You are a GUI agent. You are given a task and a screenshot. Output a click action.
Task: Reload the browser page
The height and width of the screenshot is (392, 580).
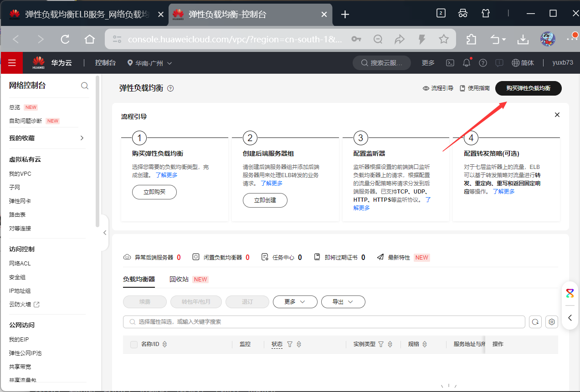(x=65, y=39)
